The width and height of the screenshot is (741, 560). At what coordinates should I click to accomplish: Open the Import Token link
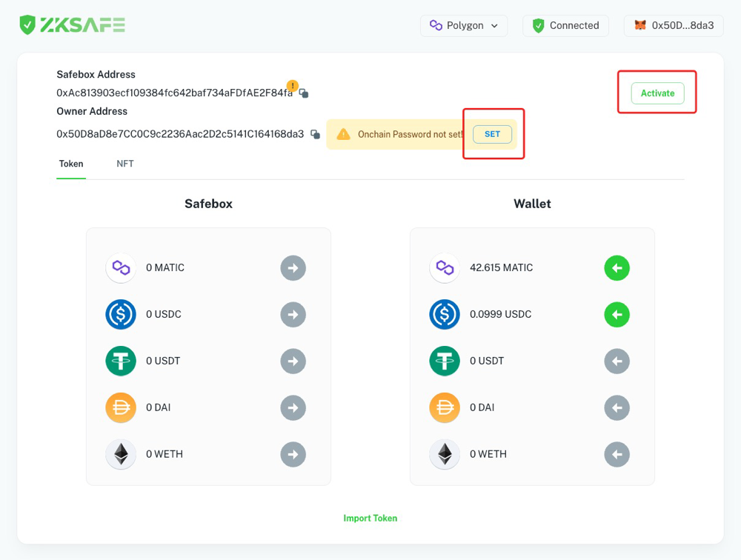[370, 519]
